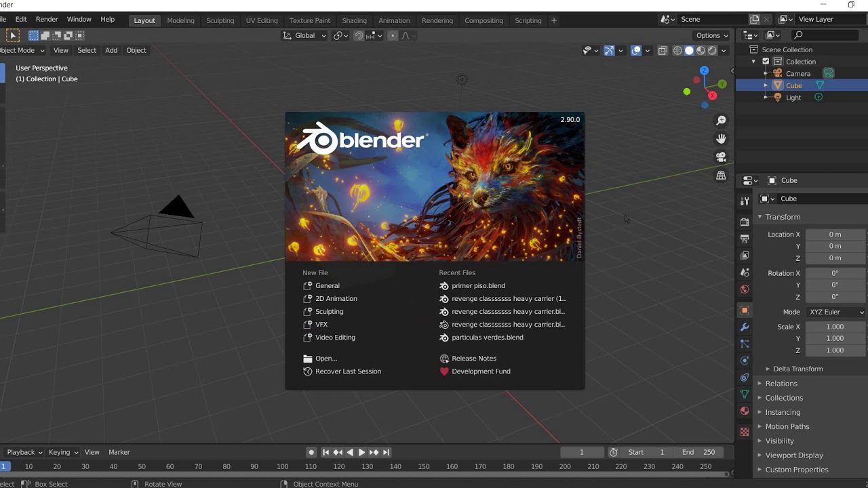The width and height of the screenshot is (868, 488).
Task: Open the View Layer properties icon
Action: [x=745, y=256]
